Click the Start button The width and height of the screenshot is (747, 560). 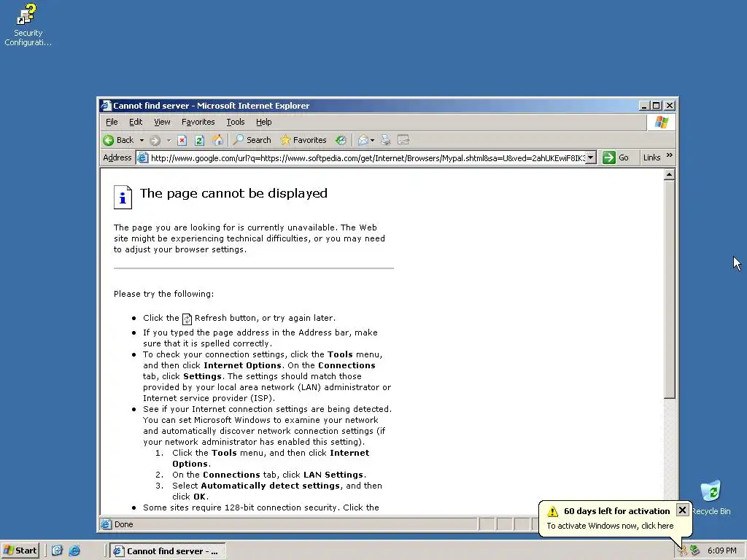tap(20, 551)
